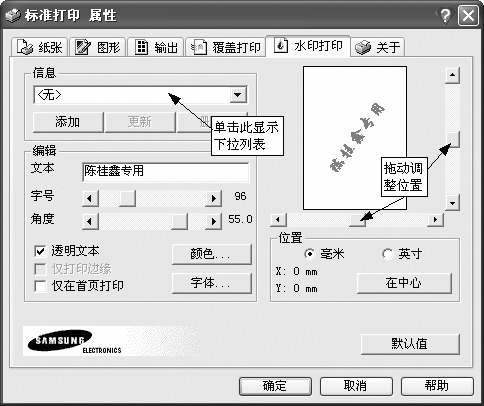Decrease 角度 with left arrow
Screen dimensions: 484x406
(x=90, y=221)
